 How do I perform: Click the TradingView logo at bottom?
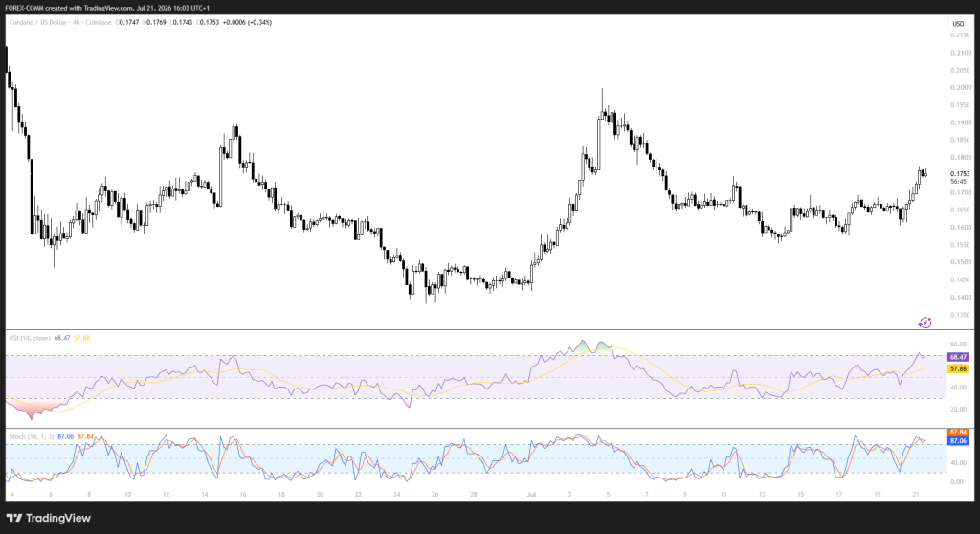tap(49, 518)
